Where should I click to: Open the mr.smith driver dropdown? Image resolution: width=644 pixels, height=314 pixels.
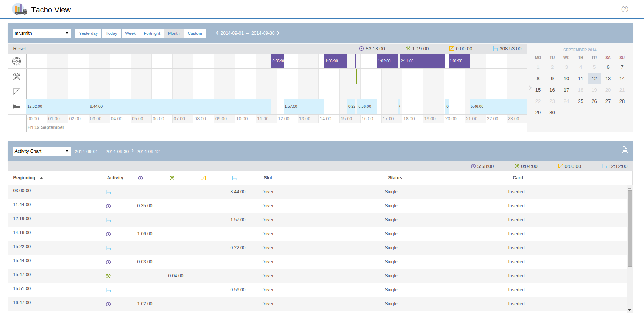click(x=42, y=33)
